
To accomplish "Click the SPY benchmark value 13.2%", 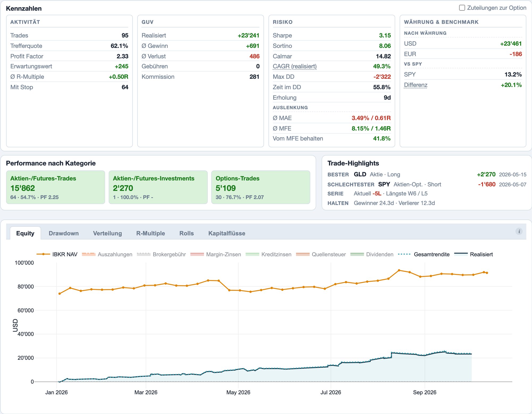I will click(x=513, y=74).
